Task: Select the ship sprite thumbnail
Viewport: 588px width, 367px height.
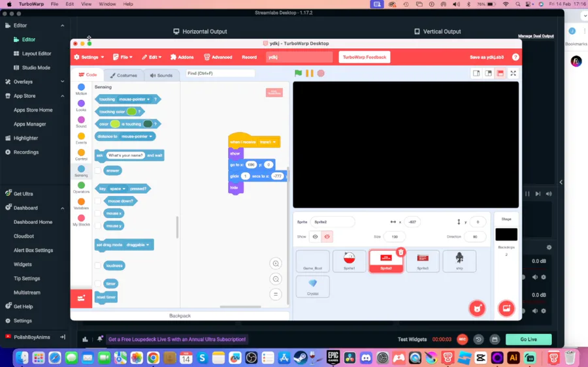Action: coord(459,261)
